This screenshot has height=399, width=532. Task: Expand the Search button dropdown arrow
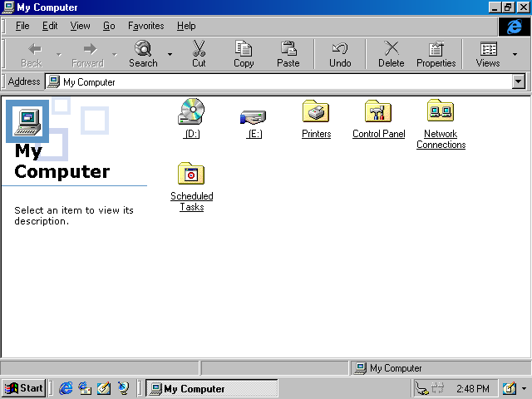click(170, 54)
